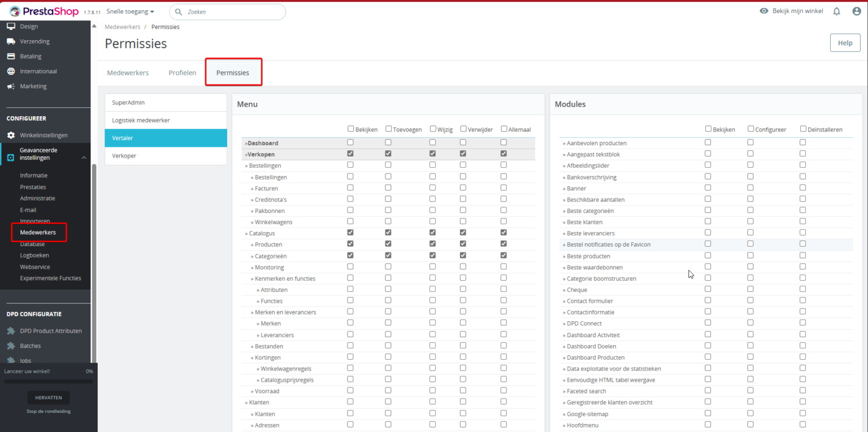868x432 pixels.
Task: Click inside the Zoeken search field
Action: pyautogui.click(x=226, y=11)
